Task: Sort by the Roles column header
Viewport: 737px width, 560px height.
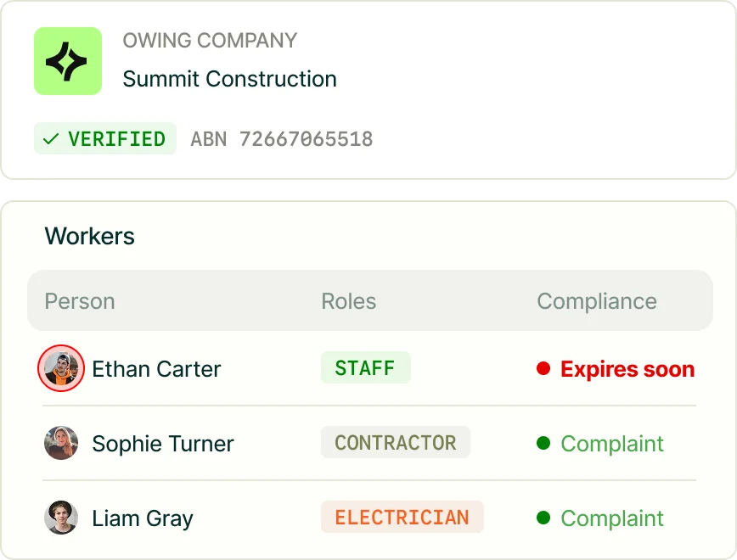Action: click(x=349, y=301)
